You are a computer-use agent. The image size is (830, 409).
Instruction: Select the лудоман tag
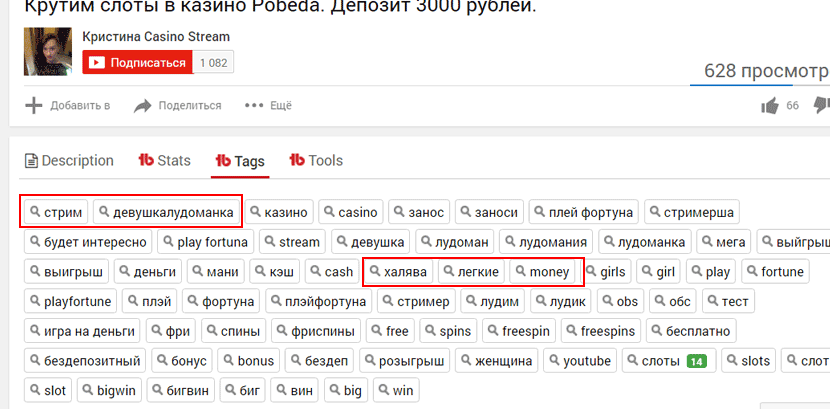(455, 242)
